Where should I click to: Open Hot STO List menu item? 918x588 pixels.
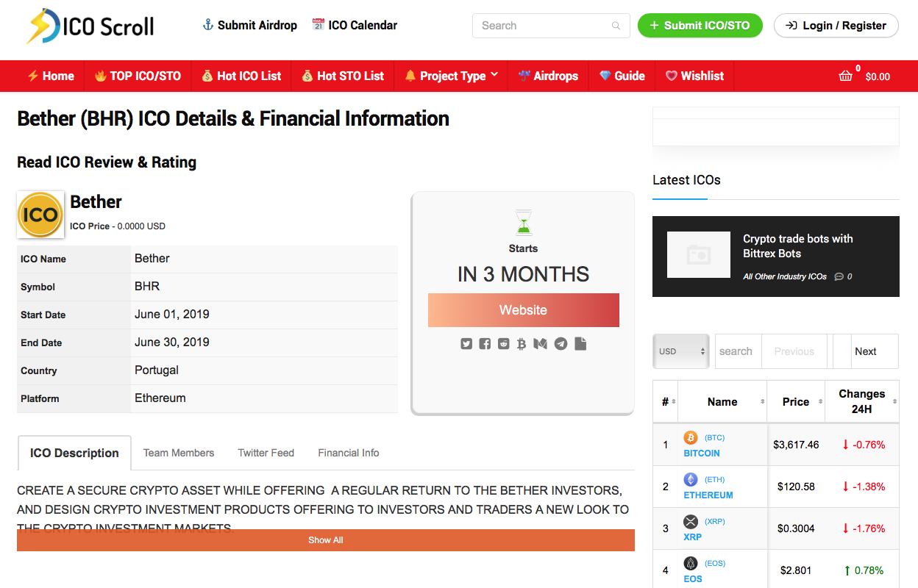343,76
